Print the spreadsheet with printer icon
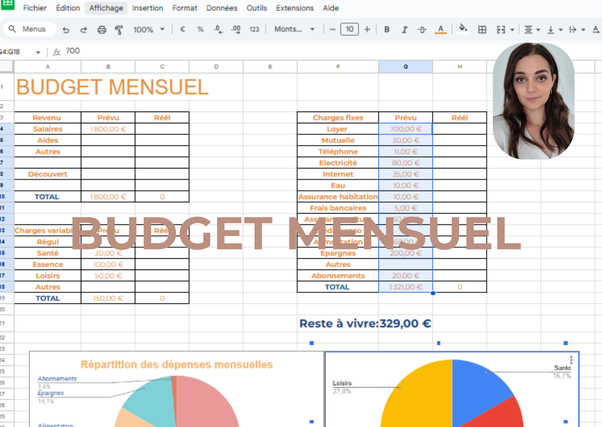The height and width of the screenshot is (427, 602). [101, 30]
